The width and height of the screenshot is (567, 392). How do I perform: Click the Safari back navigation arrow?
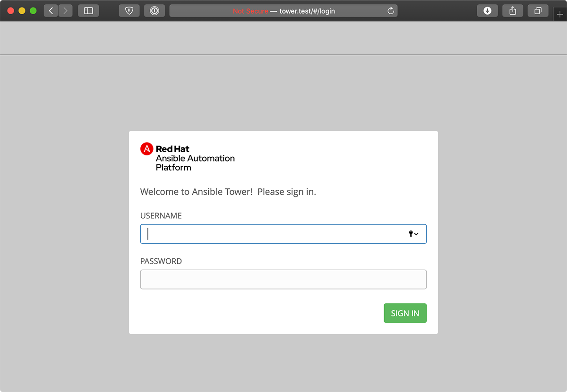click(x=51, y=10)
